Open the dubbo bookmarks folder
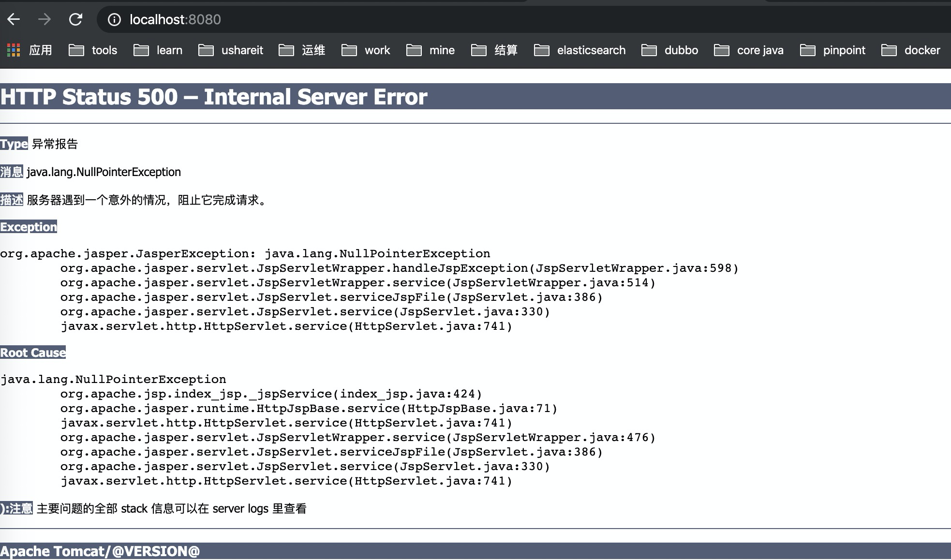This screenshot has width=951, height=560. [682, 50]
